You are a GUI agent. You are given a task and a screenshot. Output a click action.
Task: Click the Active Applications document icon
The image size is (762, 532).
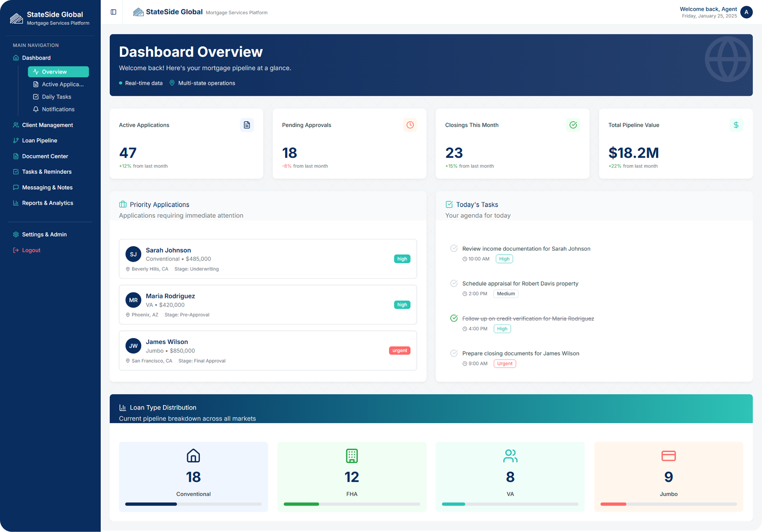pyautogui.click(x=247, y=125)
